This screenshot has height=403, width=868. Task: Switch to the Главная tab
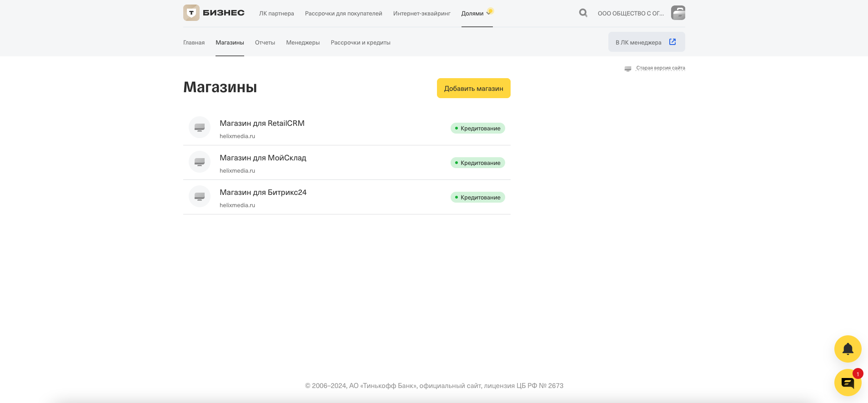(194, 42)
